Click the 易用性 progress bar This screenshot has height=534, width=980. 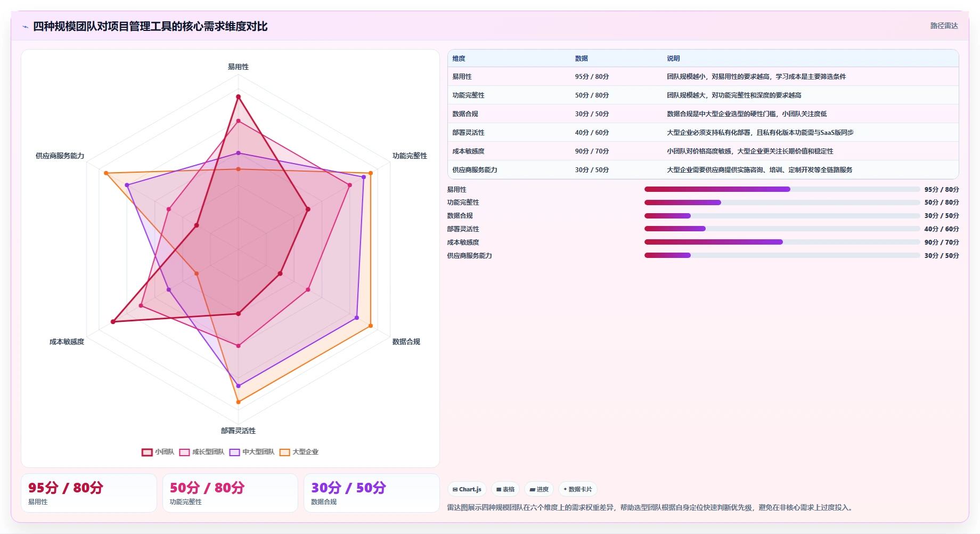tap(782, 189)
